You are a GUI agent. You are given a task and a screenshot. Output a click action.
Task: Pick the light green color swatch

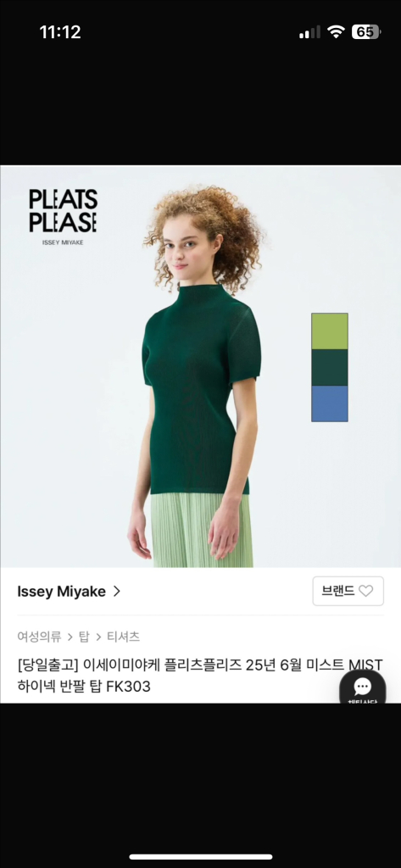[x=330, y=331]
